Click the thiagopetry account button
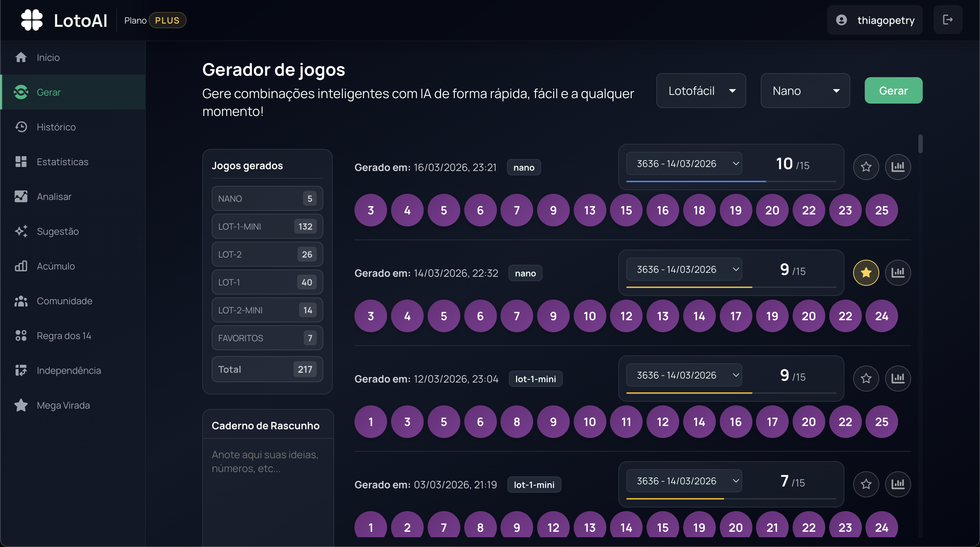The width and height of the screenshot is (980, 547). 875,20
